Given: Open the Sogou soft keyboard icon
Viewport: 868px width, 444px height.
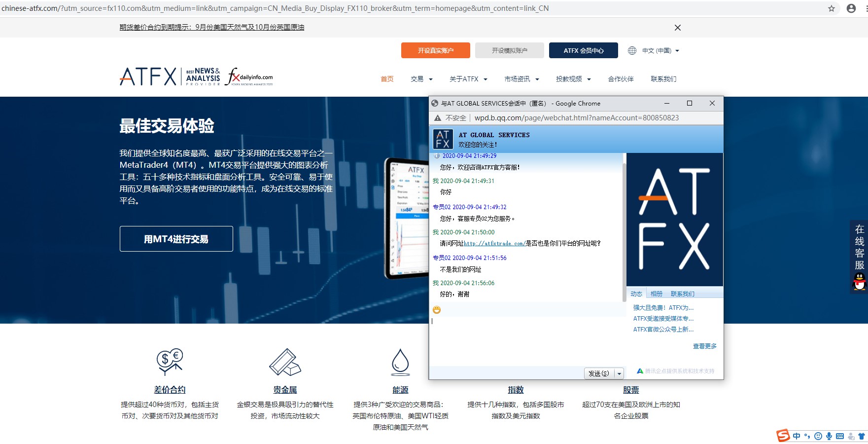Looking at the screenshot, I should pyautogui.click(x=840, y=436).
